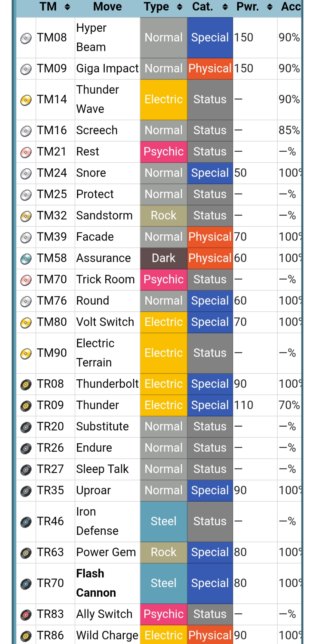The width and height of the screenshot is (315, 644).
Task: Click the TM08 Hyper Beam disc icon
Action: click(26, 38)
